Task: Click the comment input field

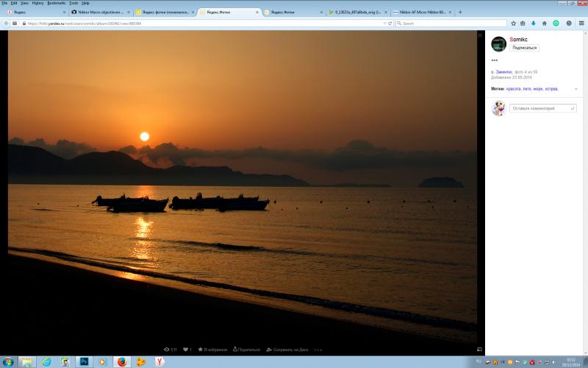Action: pyautogui.click(x=543, y=108)
